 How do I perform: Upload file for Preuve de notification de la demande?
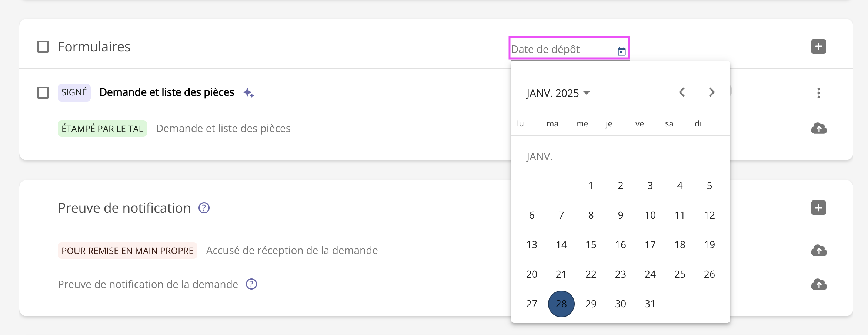tap(819, 285)
